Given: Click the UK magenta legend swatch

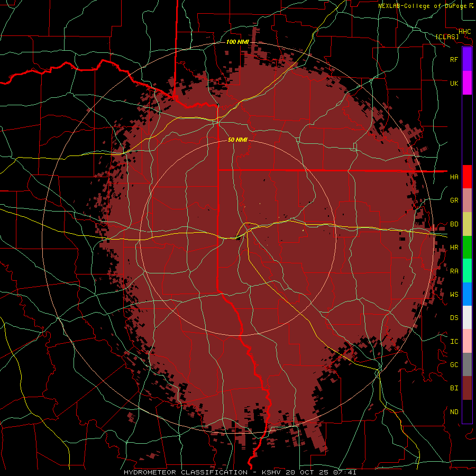Looking at the screenshot, I should tap(467, 83).
